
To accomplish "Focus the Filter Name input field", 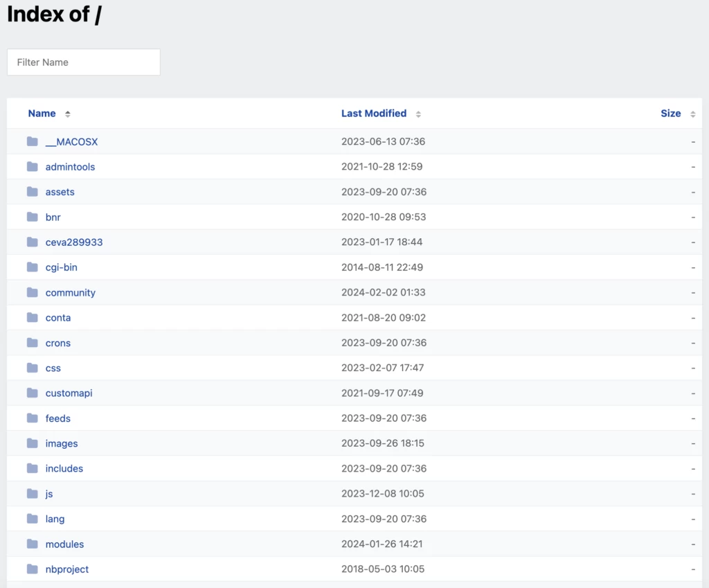I will pyautogui.click(x=84, y=62).
